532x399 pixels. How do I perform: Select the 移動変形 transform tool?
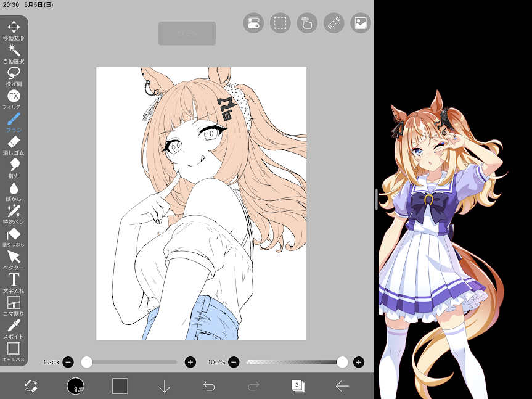14,31
